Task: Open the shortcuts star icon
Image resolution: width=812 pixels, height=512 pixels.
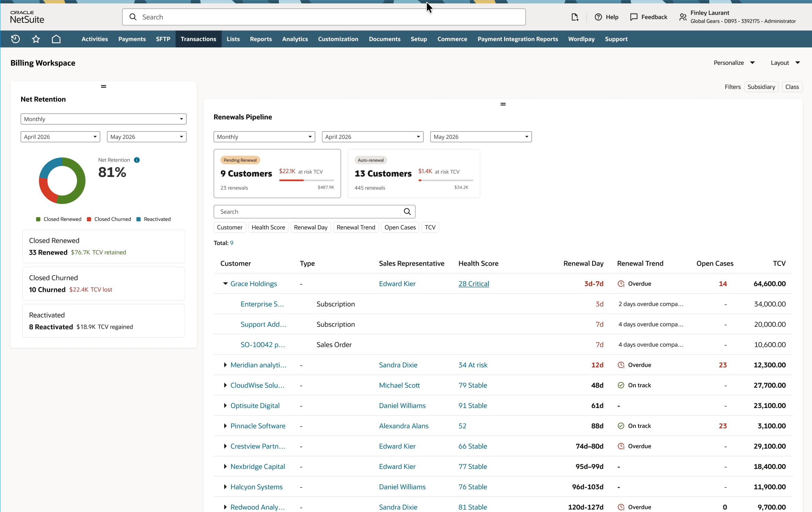Action: point(36,39)
